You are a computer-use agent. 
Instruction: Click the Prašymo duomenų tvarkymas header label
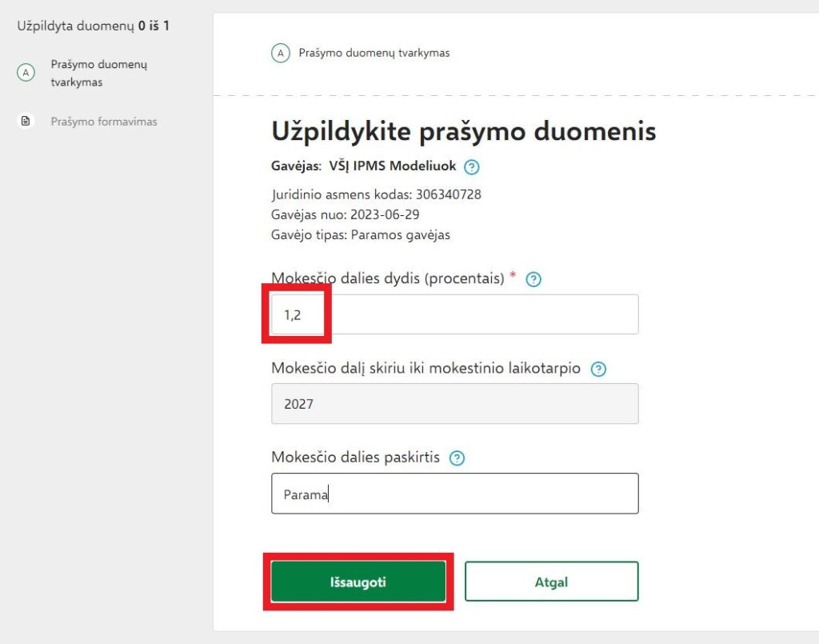pos(374,54)
